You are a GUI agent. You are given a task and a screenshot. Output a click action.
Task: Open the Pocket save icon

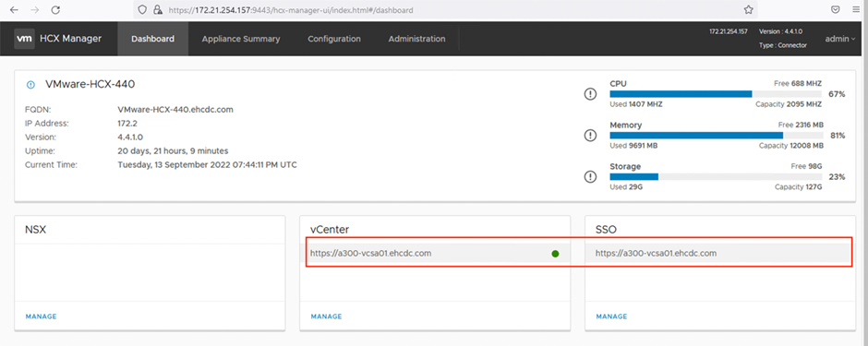pyautogui.click(x=835, y=10)
